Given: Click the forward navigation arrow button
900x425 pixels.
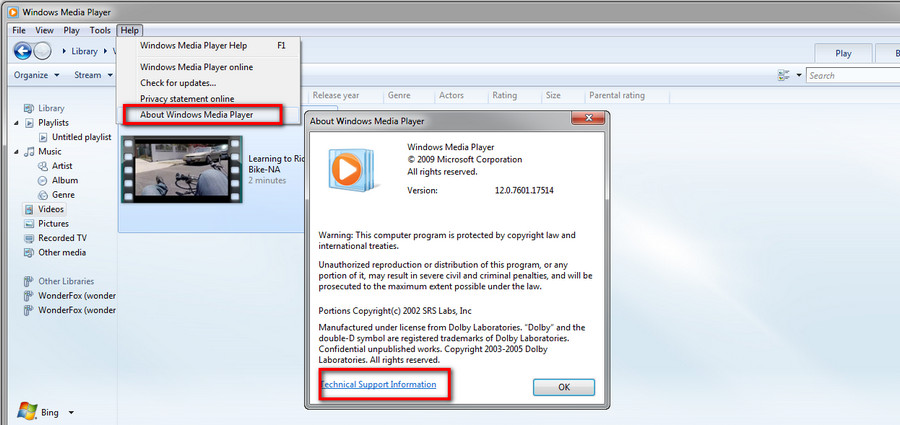Looking at the screenshot, I should click(x=42, y=51).
